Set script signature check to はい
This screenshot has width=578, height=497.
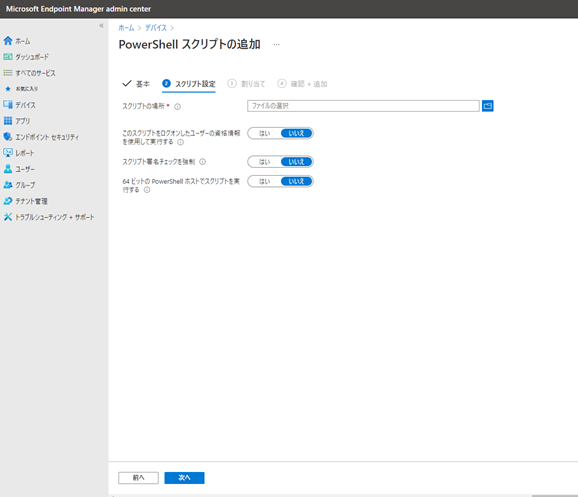pos(264,162)
